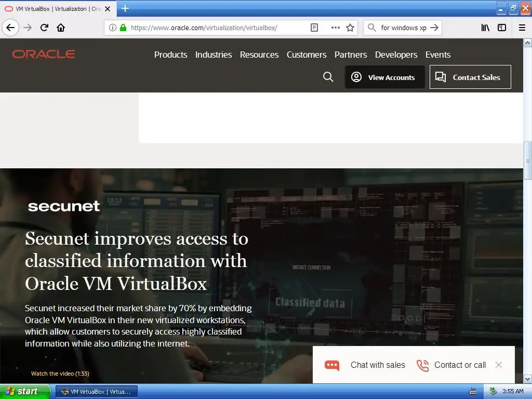Click the green secure connection padlock

(123, 28)
